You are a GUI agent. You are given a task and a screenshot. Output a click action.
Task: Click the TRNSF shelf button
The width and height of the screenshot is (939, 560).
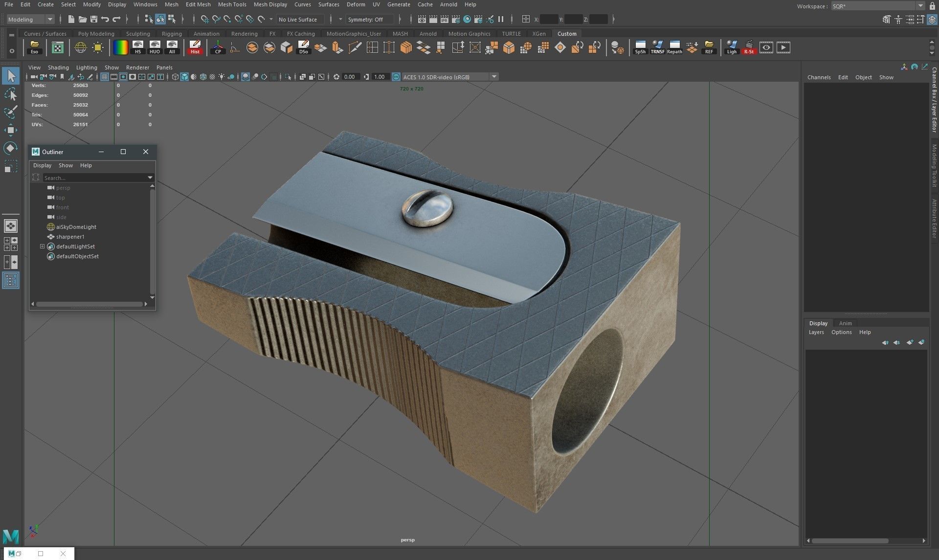click(657, 47)
